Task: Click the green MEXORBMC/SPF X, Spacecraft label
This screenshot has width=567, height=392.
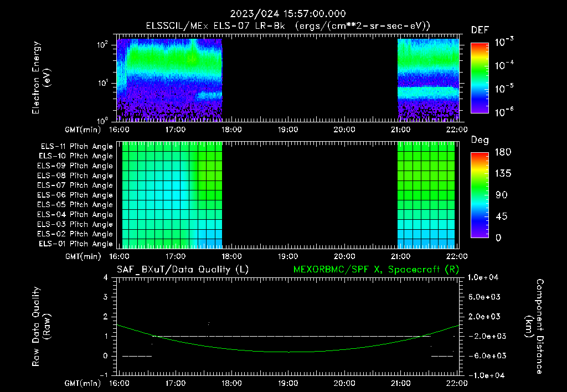Action: pyautogui.click(x=376, y=270)
